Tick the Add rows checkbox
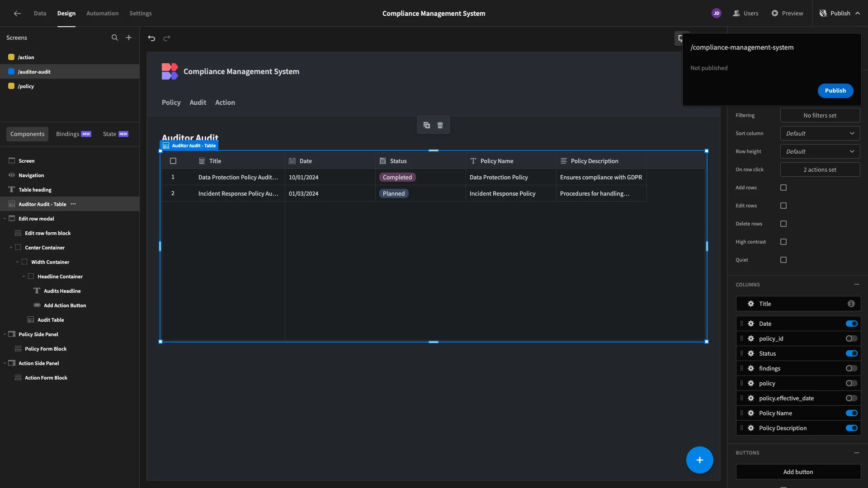 (783, 188)
